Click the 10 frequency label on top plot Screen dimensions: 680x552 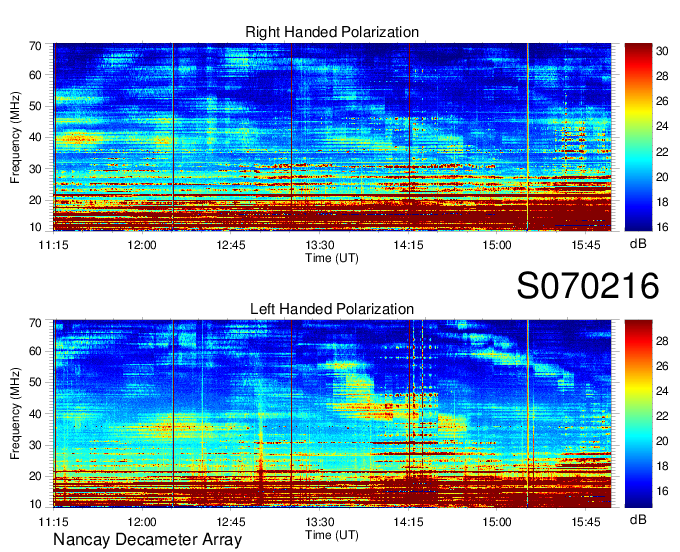pos(35,227)
